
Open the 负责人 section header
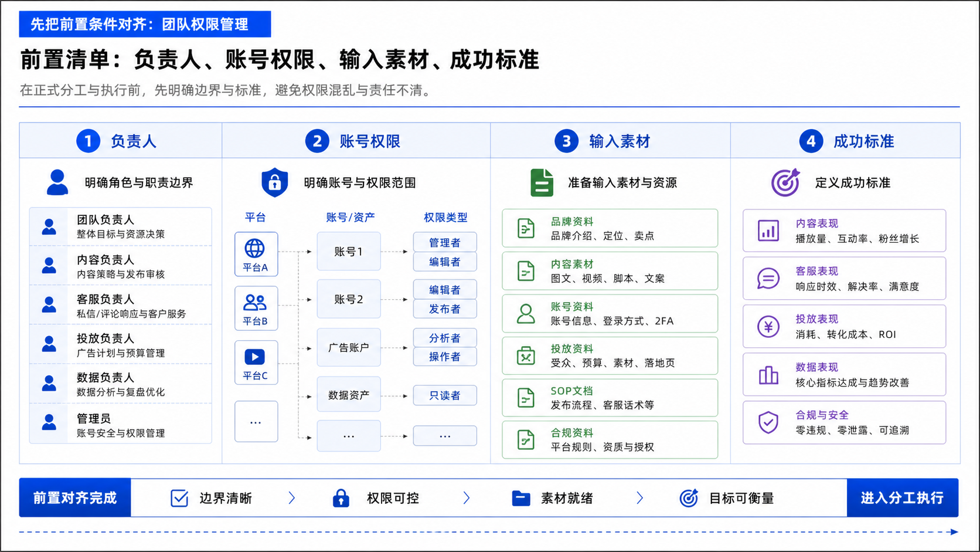pyautogui.click(x=121, y=141)
